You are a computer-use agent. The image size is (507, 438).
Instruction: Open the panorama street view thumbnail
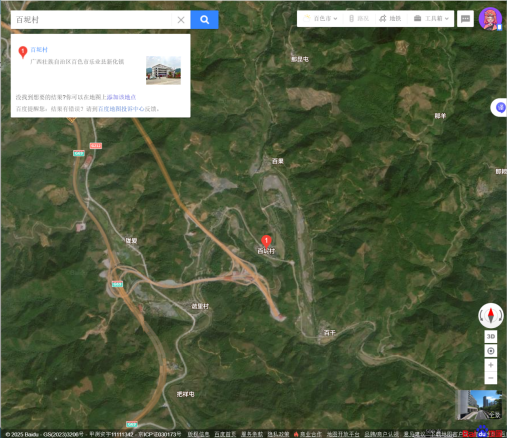click(479, 405)
